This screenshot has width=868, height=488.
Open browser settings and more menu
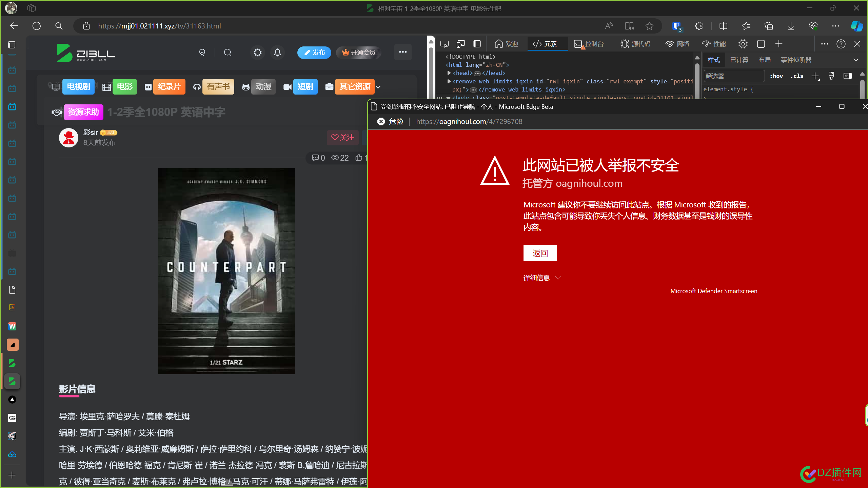coord(835,26)
